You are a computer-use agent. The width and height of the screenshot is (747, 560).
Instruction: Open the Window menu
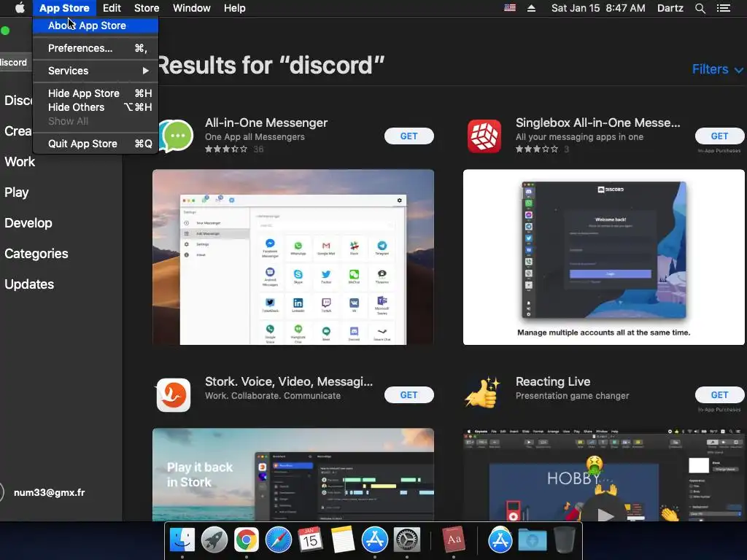click(192, 8)
